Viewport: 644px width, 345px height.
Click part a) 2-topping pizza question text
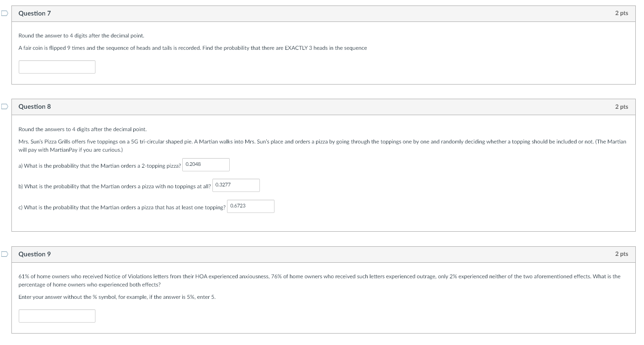(x=100, y=166)
